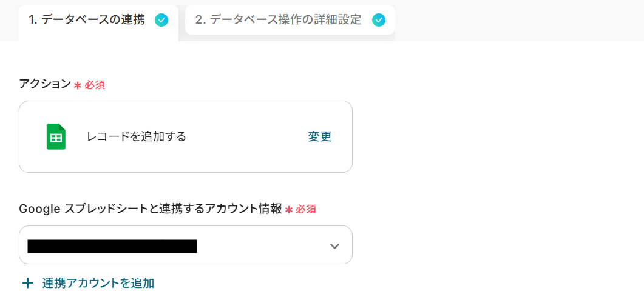The height and width of the screenshot is (297, 644).
Task: Click the 必須 marker beside account info
Action: pyautogui.click(x=305, y=210)
